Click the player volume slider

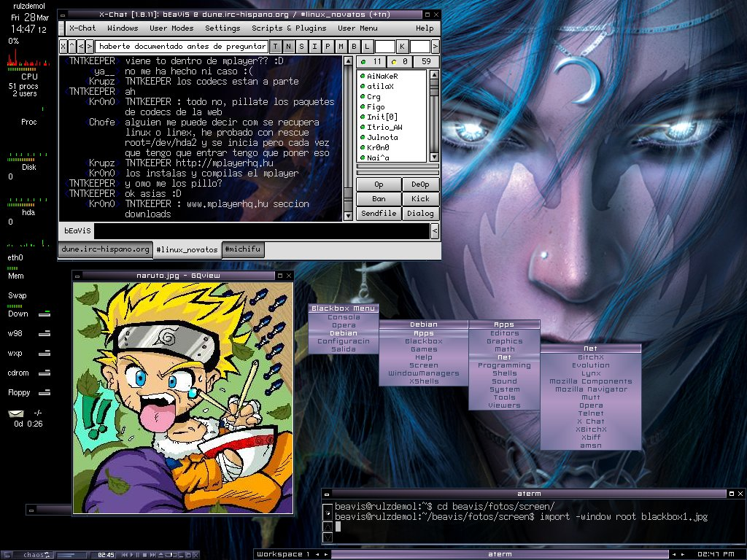(171, 555)
